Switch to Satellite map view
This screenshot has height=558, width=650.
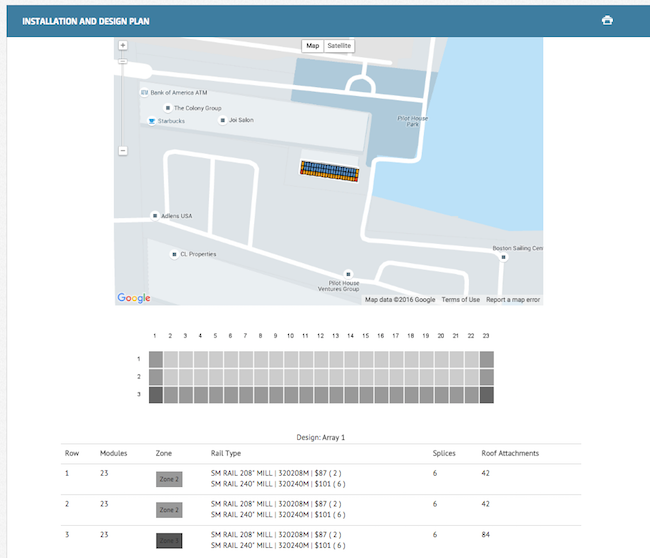click(x=339, y=46)
